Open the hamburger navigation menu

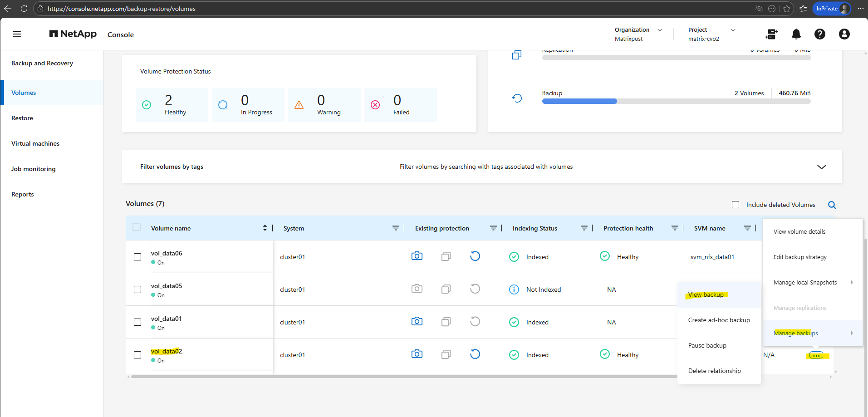coord(17,34)
